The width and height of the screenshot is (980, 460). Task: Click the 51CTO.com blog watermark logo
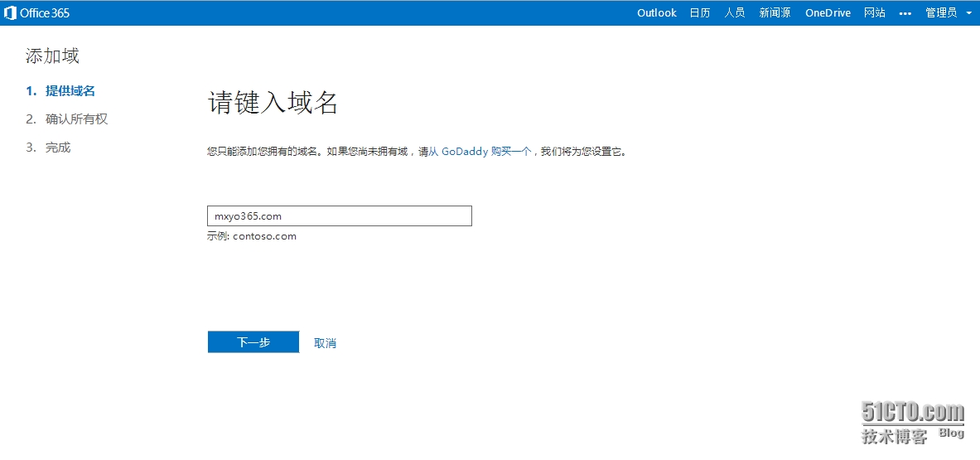point(912,421)
